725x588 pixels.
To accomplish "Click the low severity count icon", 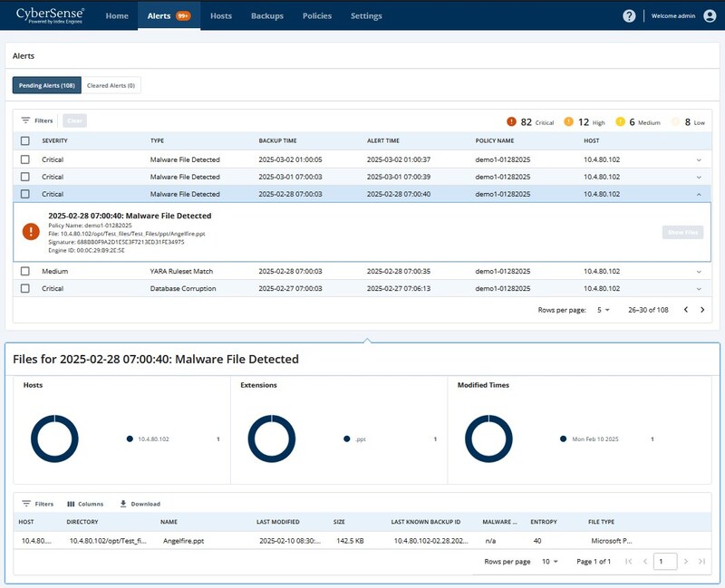I will [675, 121].
